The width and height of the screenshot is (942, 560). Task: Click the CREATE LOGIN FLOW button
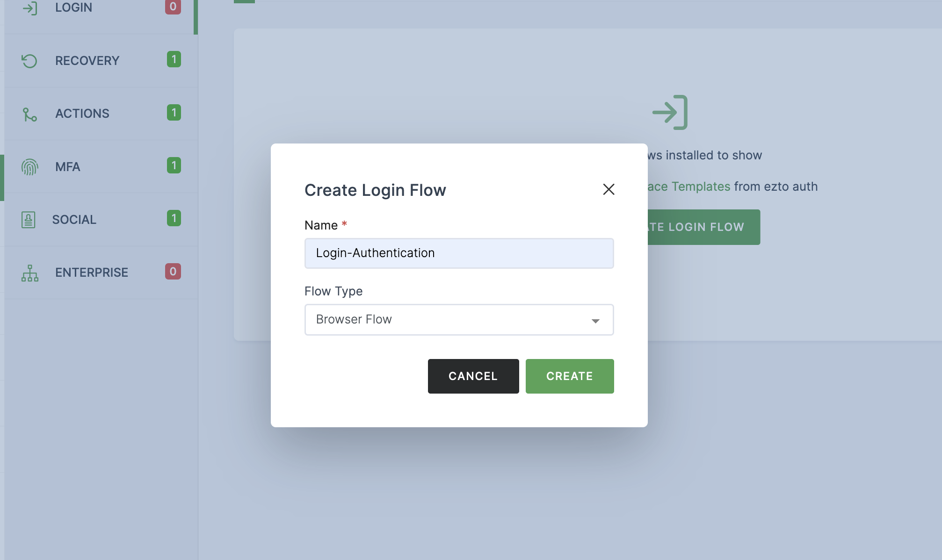tap(701, 227)
